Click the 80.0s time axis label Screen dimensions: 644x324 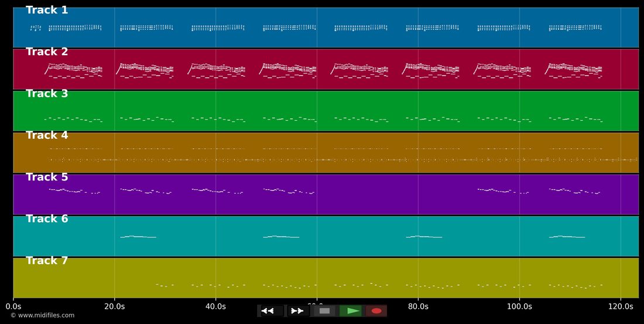tap(418, 306)
